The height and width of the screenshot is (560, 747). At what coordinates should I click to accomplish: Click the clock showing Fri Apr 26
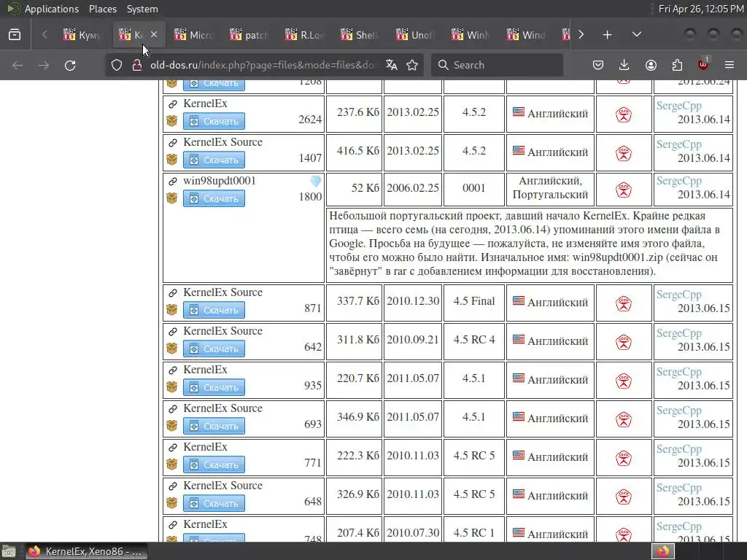700,9
